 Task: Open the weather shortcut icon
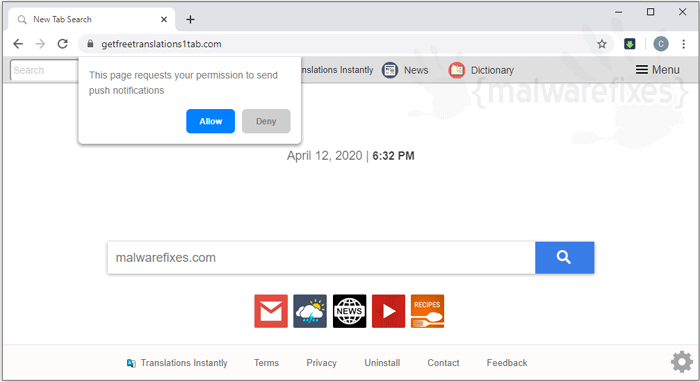point(310,311)
